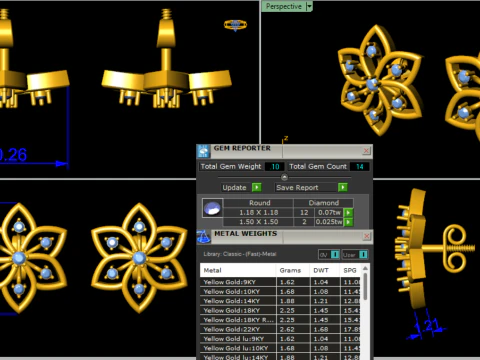Click the SPG column header
Screen dimensions: 480x360
[x=350, y=270]
